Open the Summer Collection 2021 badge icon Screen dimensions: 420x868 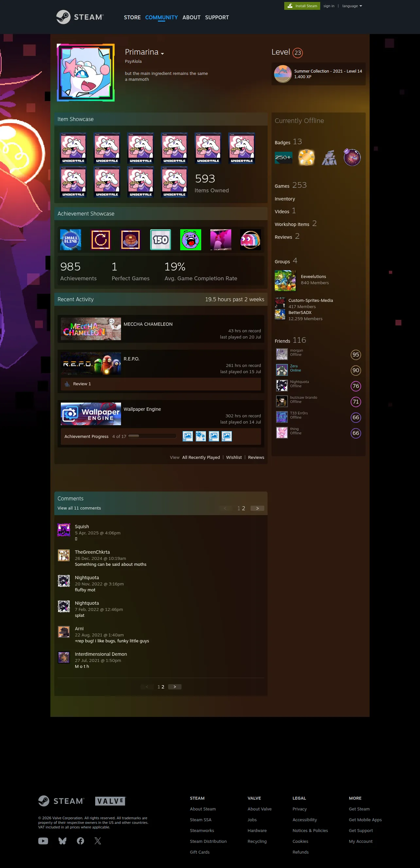(x=283, y=74)
